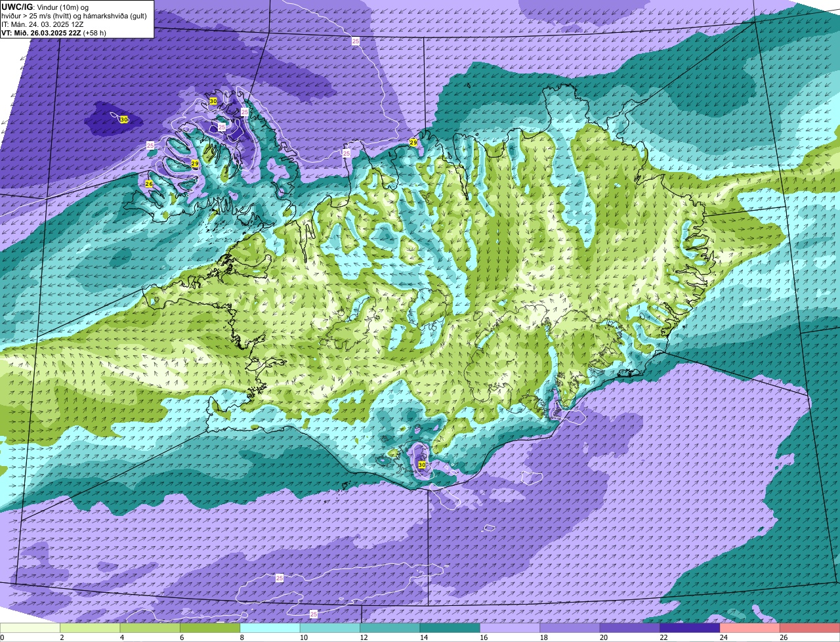Click the yellow 29 gust label on the north coast
840x642 pixels.
click(x=413, y=142)
